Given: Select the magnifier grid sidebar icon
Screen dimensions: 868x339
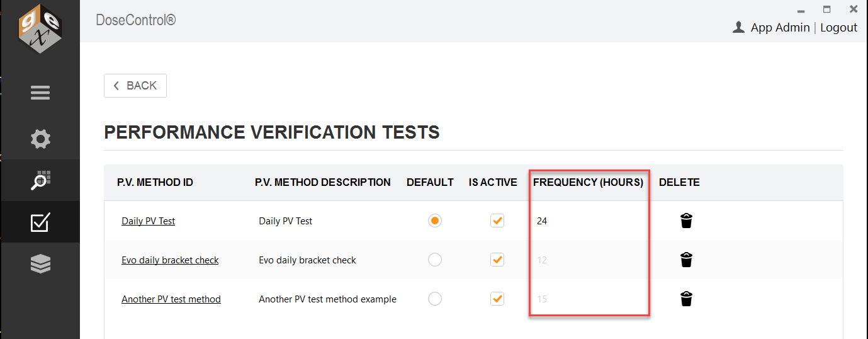Looking at the screenshot, I should click(40, 180).
